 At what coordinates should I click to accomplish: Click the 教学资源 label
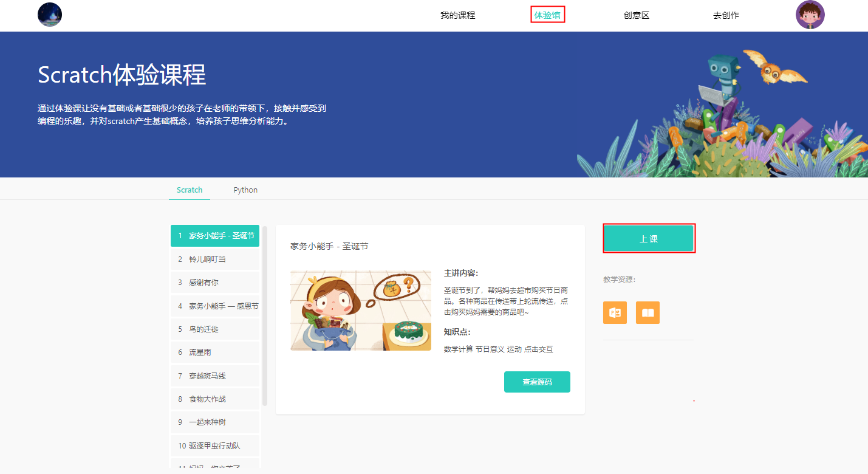tap(619, 280)
